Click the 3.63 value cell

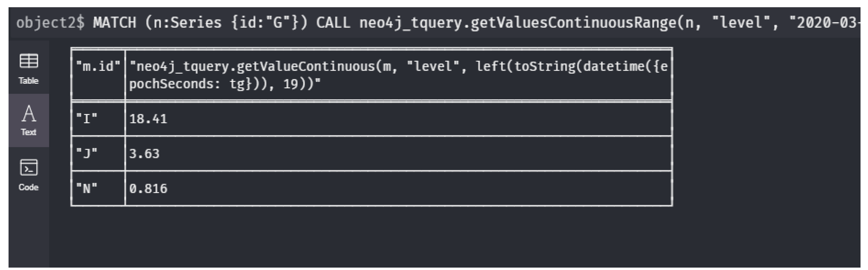coord(144,154)
